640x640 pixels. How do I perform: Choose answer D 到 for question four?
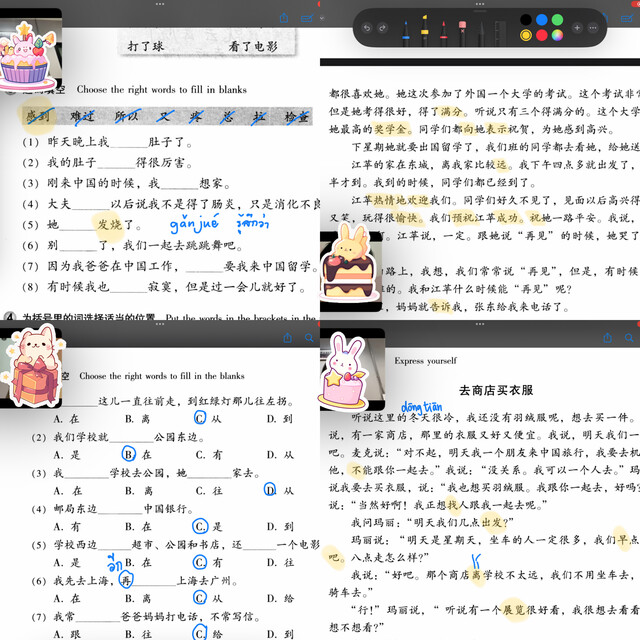click(280, 527)
